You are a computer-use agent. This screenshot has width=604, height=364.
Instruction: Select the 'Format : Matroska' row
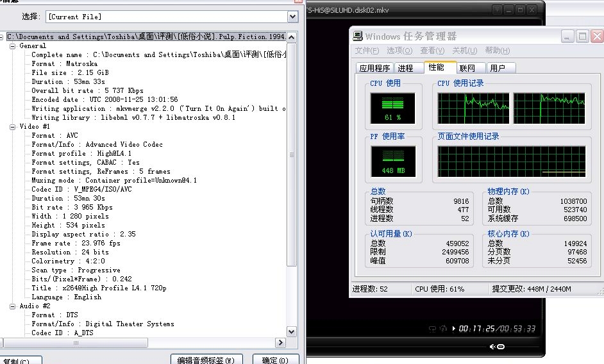click(x=64, y=64)
